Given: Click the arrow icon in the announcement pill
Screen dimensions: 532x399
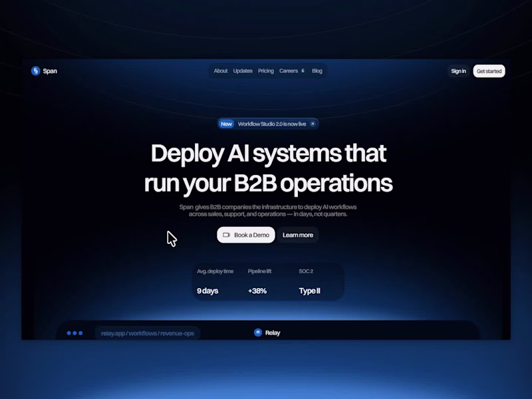Looking at the screenshot, I should [313, 124].
